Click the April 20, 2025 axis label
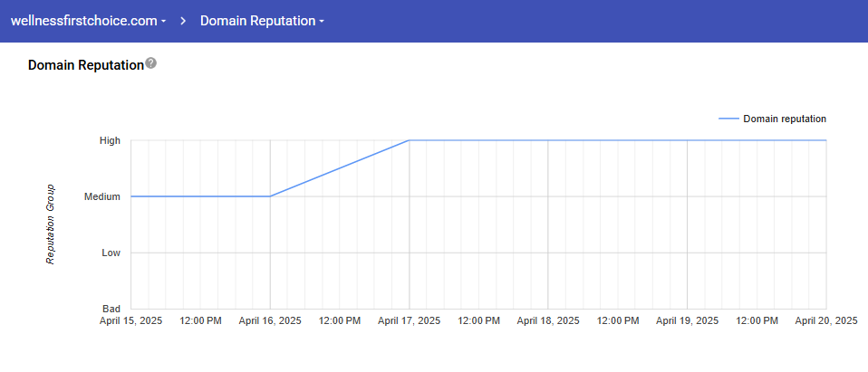The height and width of the screenshot is (372, 868). pyautogui.click(x=825, y=320)
